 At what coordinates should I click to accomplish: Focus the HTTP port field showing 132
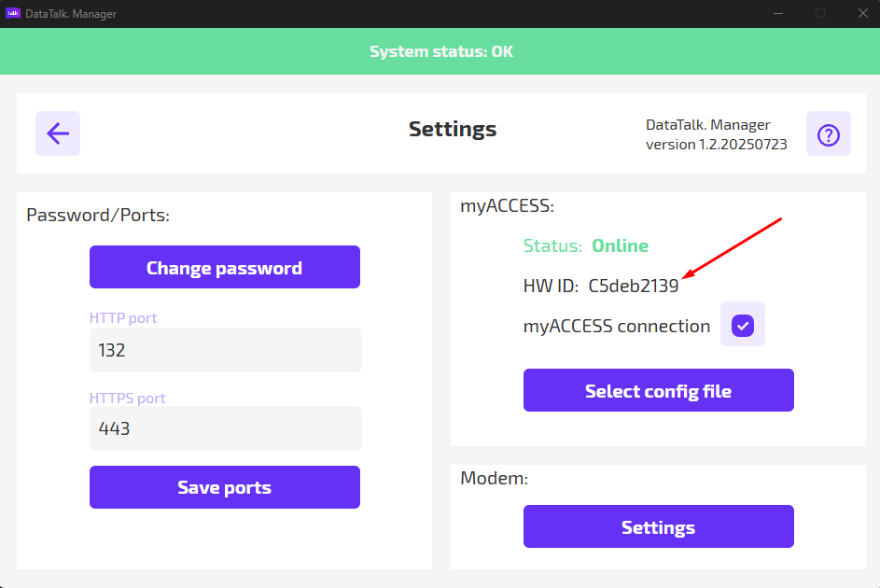click(x=225, y=351)
